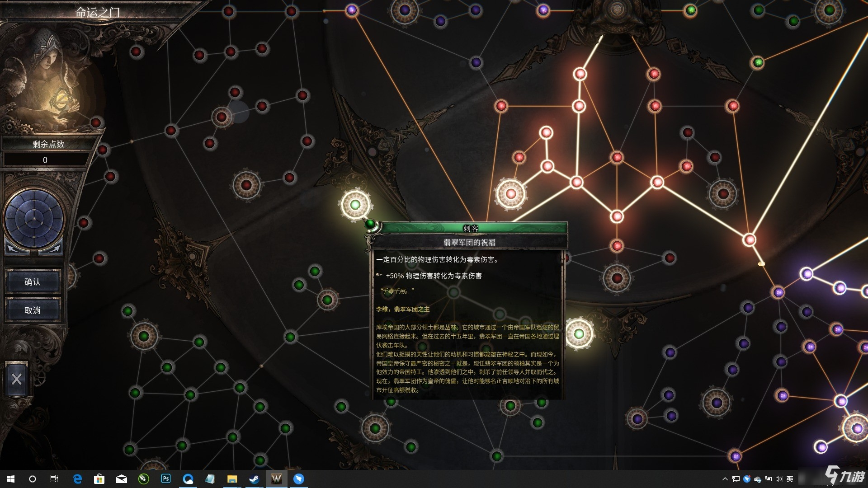Click the blue circular rotation wheel

click(x=34, y=219)
